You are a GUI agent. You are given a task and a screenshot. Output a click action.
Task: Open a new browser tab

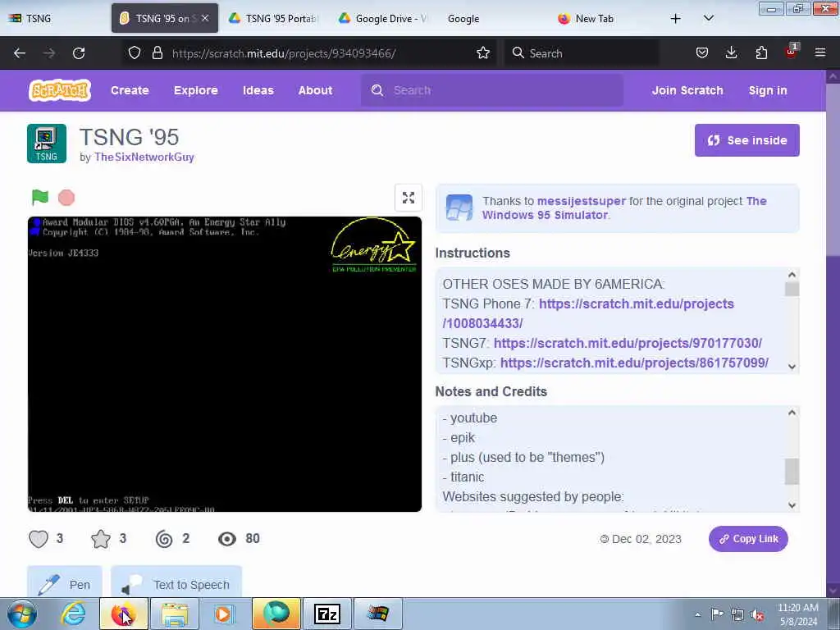pos(676,18)
